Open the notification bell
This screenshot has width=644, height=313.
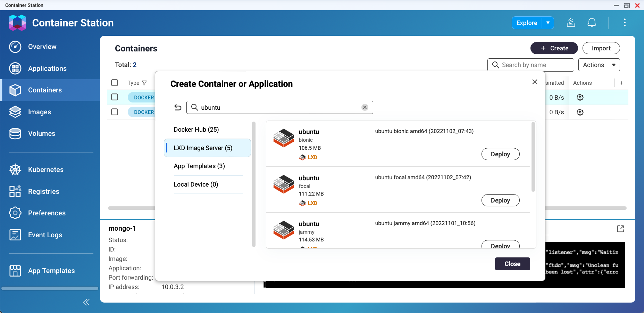coord(592,23)
